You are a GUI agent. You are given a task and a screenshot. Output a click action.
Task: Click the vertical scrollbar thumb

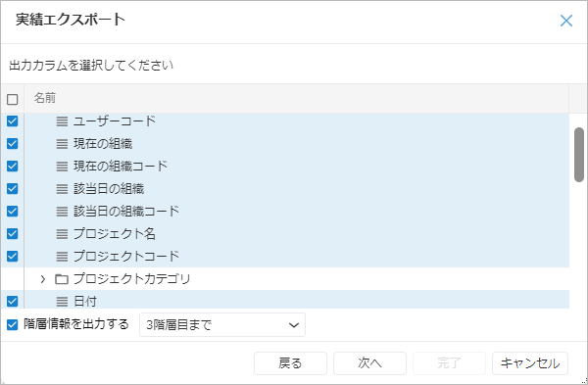coord(579,155)
